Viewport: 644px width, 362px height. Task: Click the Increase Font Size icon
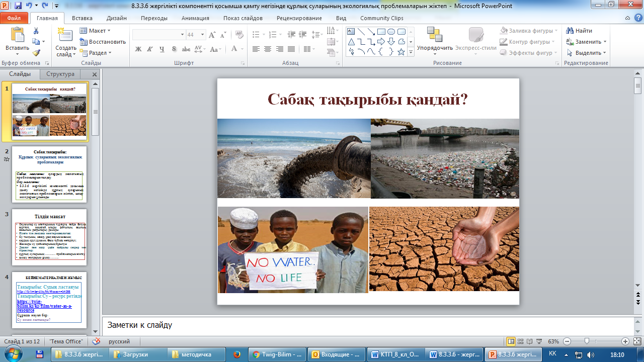click(x=212, y=35)
